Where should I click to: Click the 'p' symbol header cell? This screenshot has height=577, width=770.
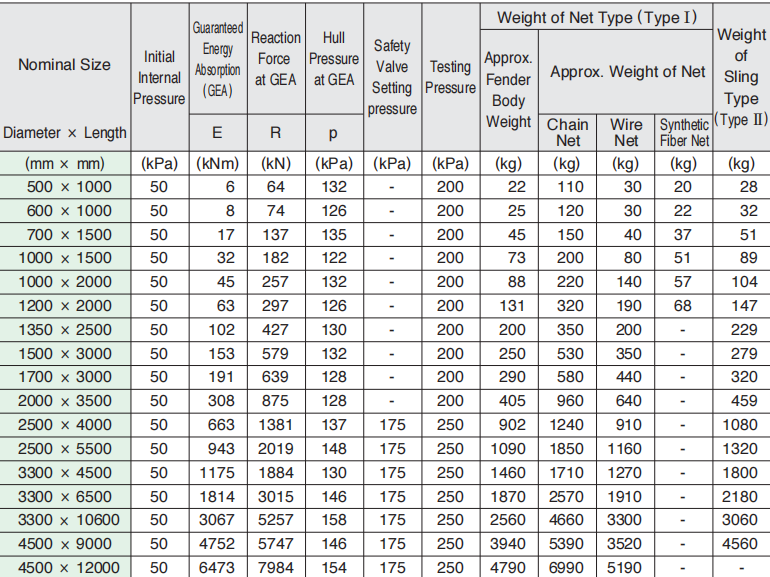(x=333, y=134)
